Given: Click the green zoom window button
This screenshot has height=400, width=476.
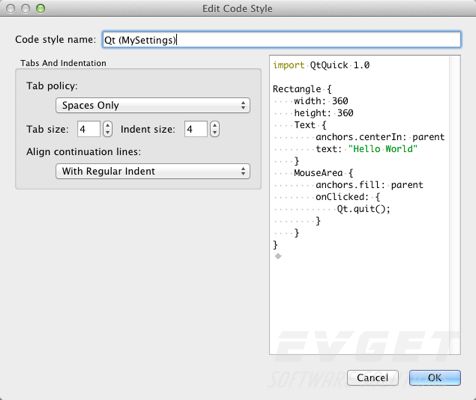Looking at the screenshot, I should coord(40,8).
